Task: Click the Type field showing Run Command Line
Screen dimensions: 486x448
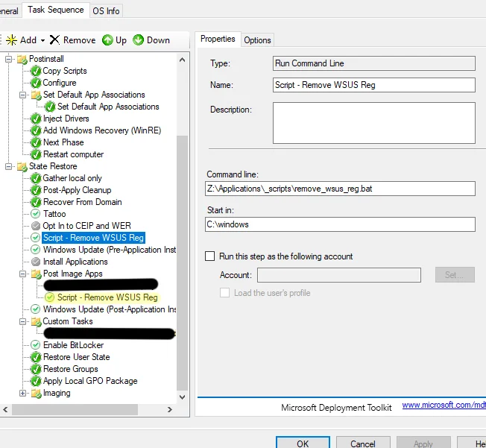Action: point(373,63)
